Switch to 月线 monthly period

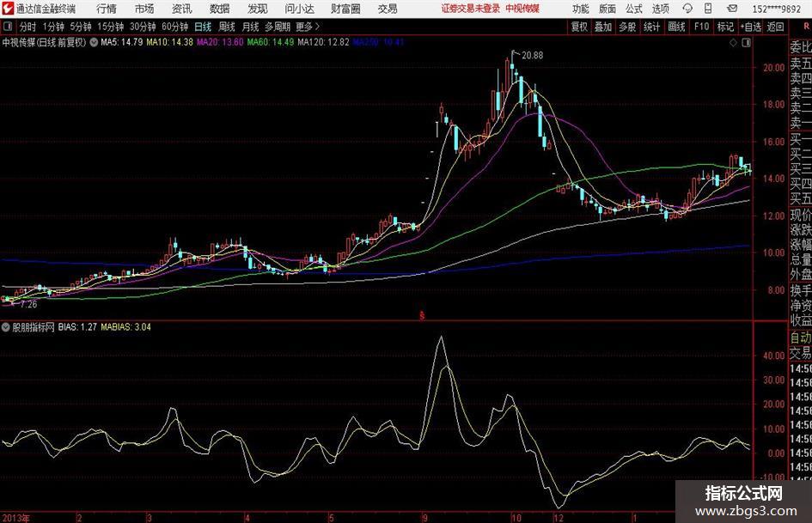(250, 27)
